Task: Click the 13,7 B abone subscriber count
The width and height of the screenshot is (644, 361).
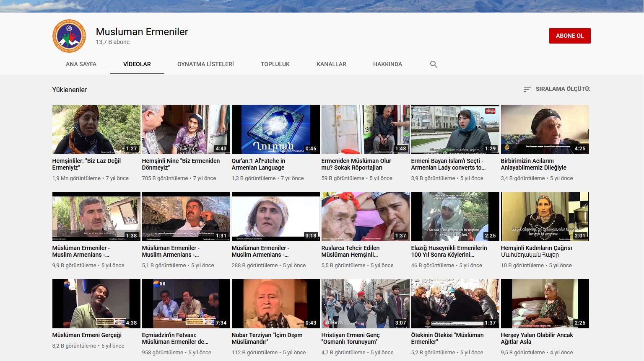Action: [x=113, y=42]
